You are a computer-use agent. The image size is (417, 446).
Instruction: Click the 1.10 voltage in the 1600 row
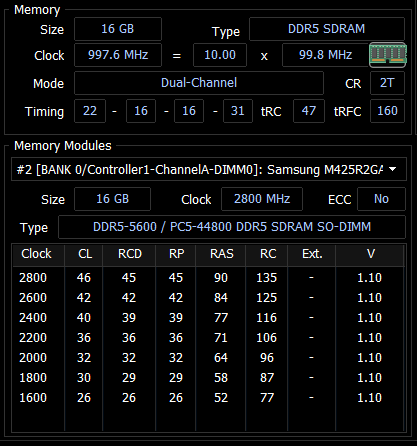click(369, 398)
